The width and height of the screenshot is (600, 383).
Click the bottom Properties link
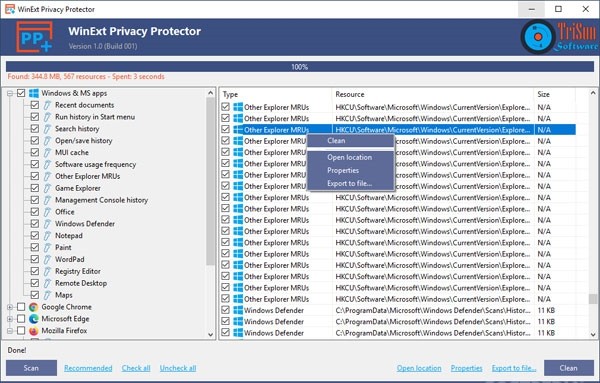(x=466, y=368)
